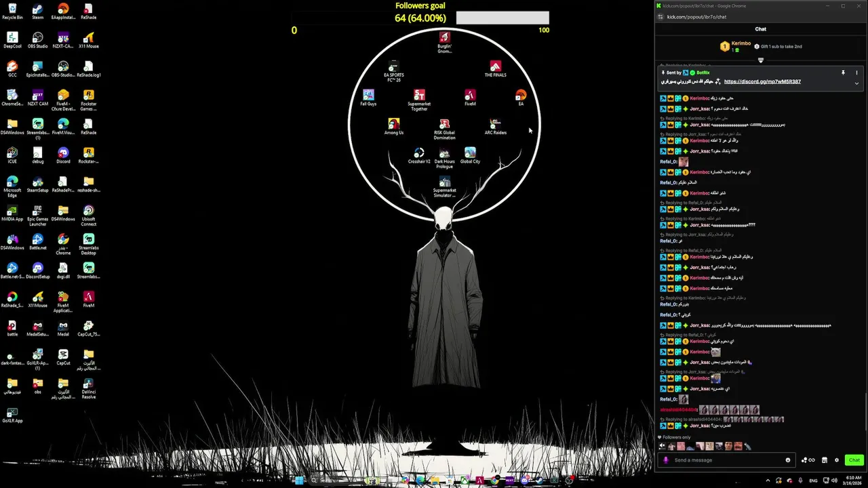Select the GoXLR App desktop icon
Screen dimensions: 868x488
[x=12, y=415]
